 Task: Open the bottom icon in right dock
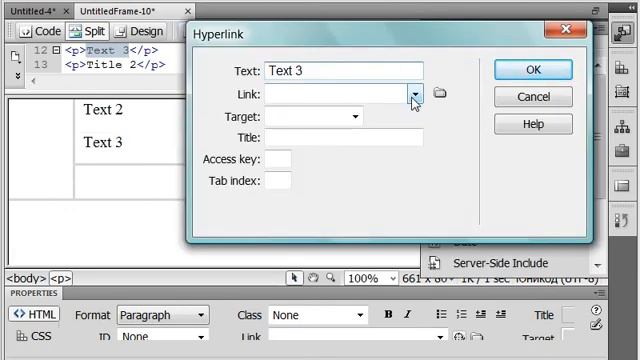[622, 221]
